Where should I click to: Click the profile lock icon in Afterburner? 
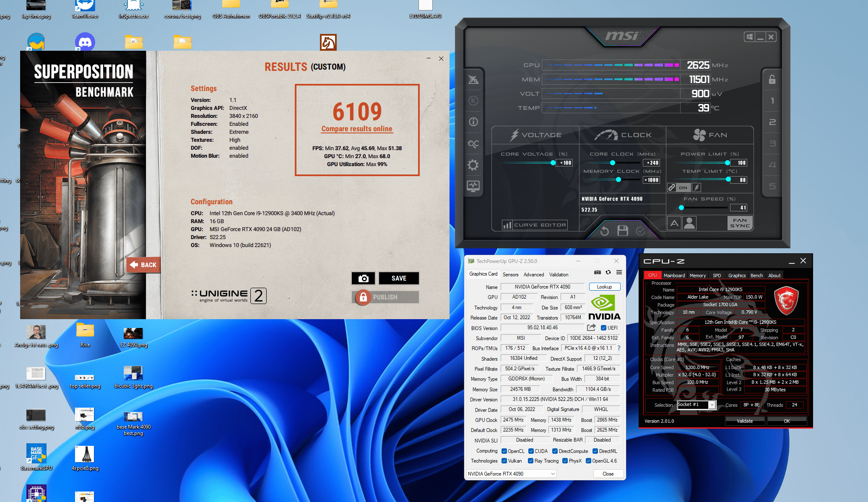pyautogui.click(x=772, y=79)
